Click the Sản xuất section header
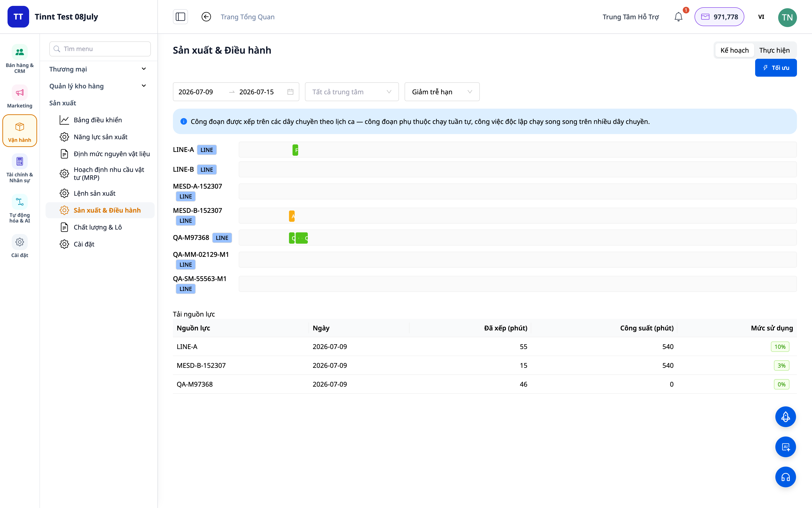This screenshot has width=812, height=508. pos(62,103)
